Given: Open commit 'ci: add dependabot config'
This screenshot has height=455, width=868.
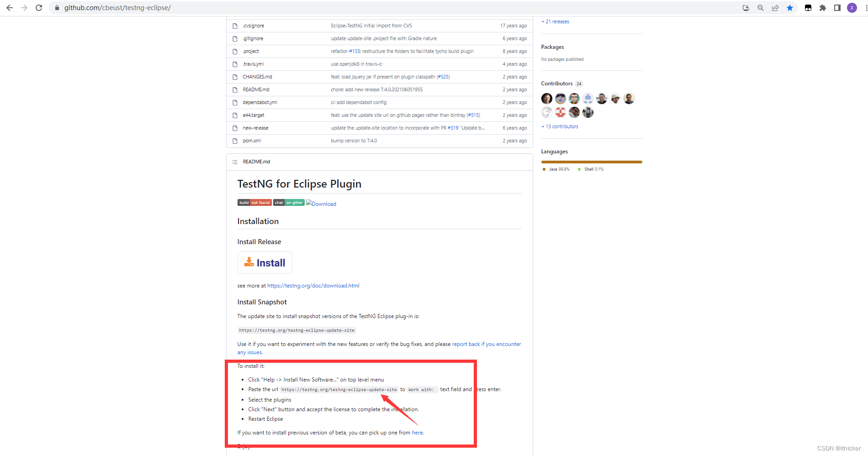Looking at the screenshot, I should point(359,102).
